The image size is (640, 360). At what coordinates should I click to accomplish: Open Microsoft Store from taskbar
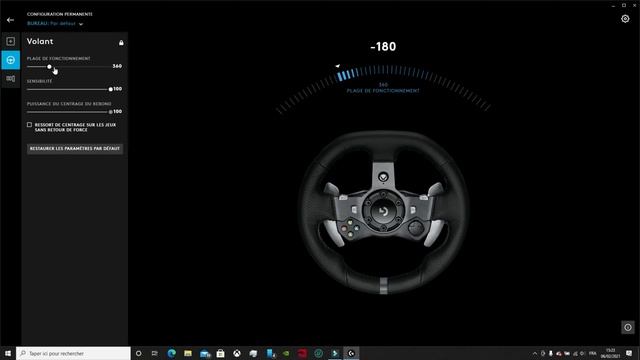pyautogui.click(x=220, y=353)
